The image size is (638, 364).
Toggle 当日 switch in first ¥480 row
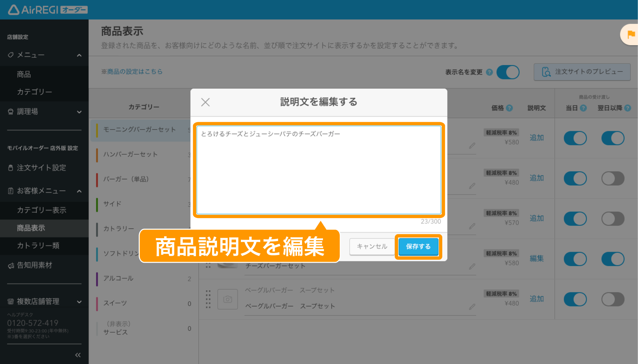pyautogui.click(x=575, y=178)
